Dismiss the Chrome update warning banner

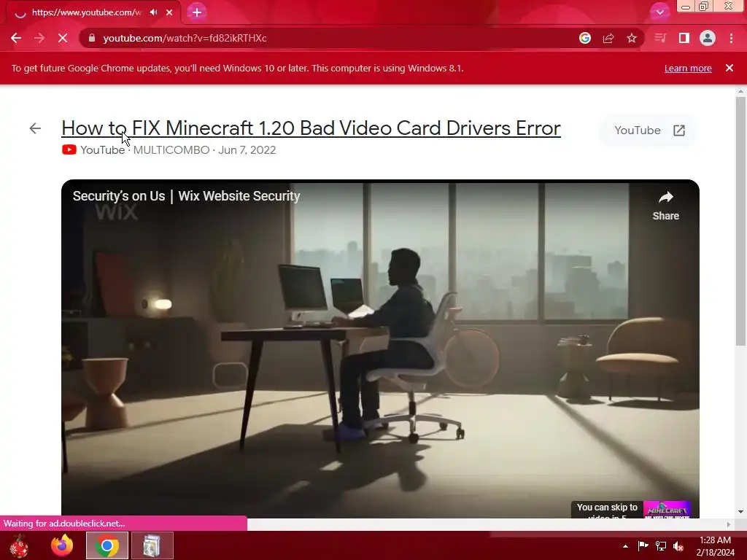729,68
